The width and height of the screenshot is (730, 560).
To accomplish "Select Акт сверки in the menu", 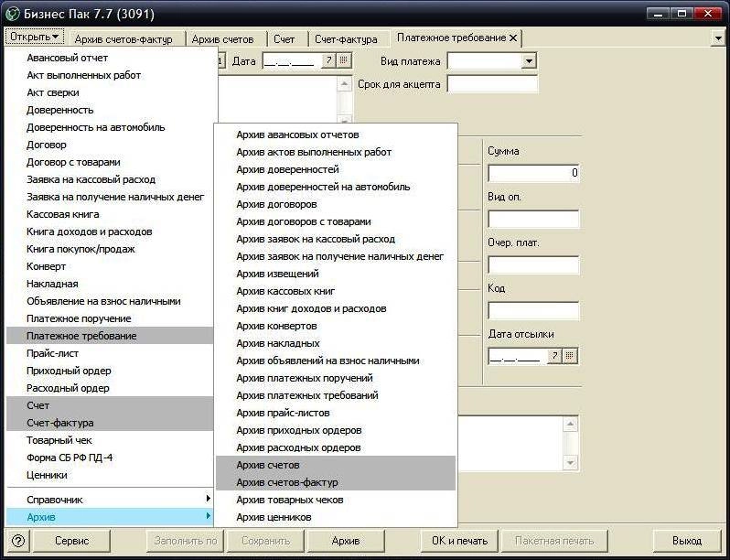I will pyautogui.click(x=110, y=92).
